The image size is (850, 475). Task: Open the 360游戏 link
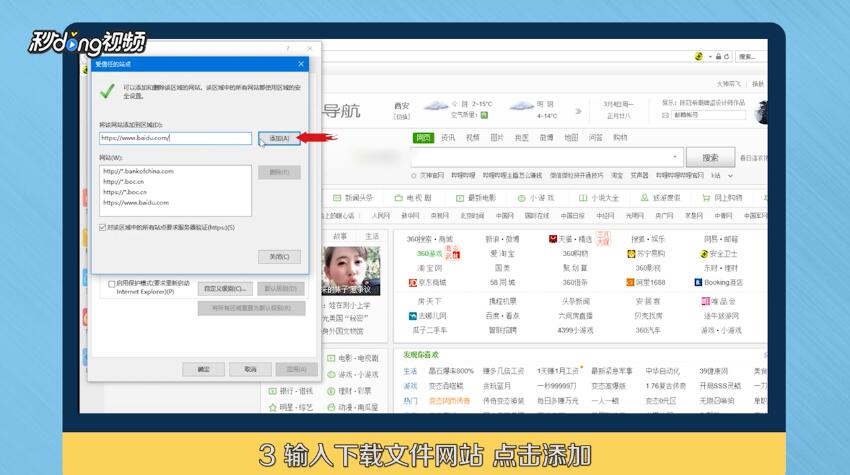click(429, 254)
